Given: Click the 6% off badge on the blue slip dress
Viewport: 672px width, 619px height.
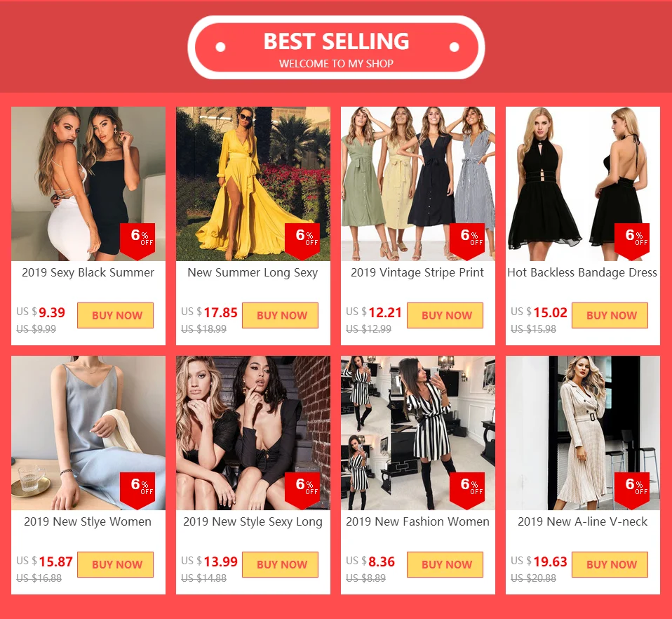Looking at the screenshot, I should point(137,491).
